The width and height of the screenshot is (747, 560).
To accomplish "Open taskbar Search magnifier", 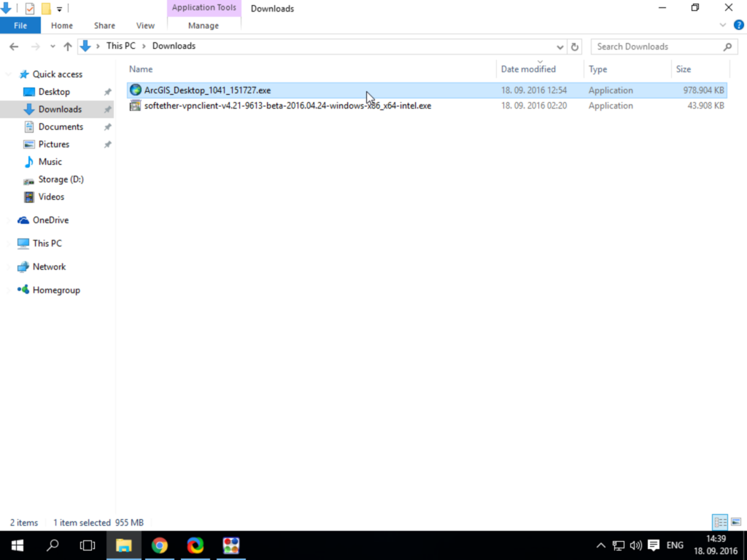I will pyautogui.click(x=53, y=545).
